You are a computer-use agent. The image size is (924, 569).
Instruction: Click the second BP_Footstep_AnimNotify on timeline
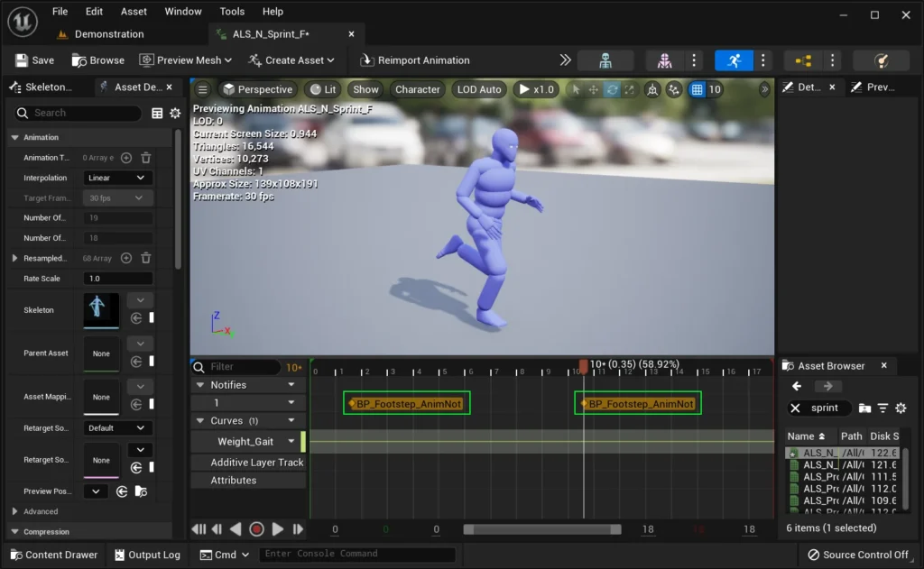(638, 404)
